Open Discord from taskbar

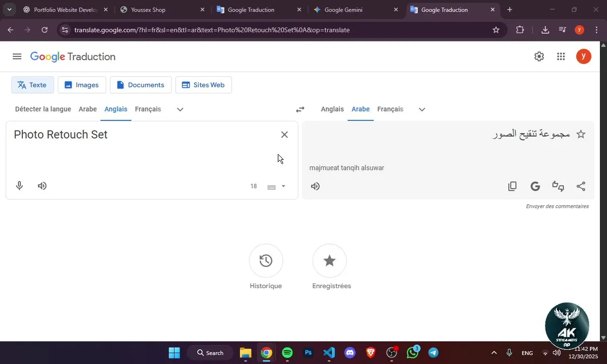pos(350,353)
